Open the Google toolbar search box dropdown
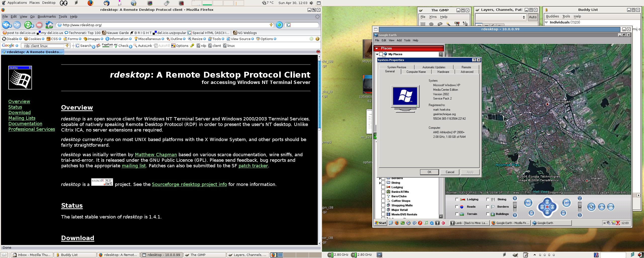 point(67,46)
